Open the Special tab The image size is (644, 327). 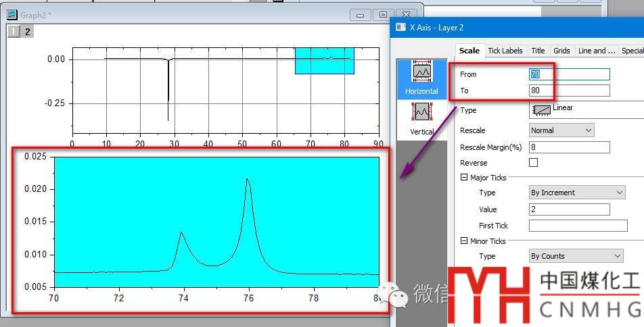(632, 51)
